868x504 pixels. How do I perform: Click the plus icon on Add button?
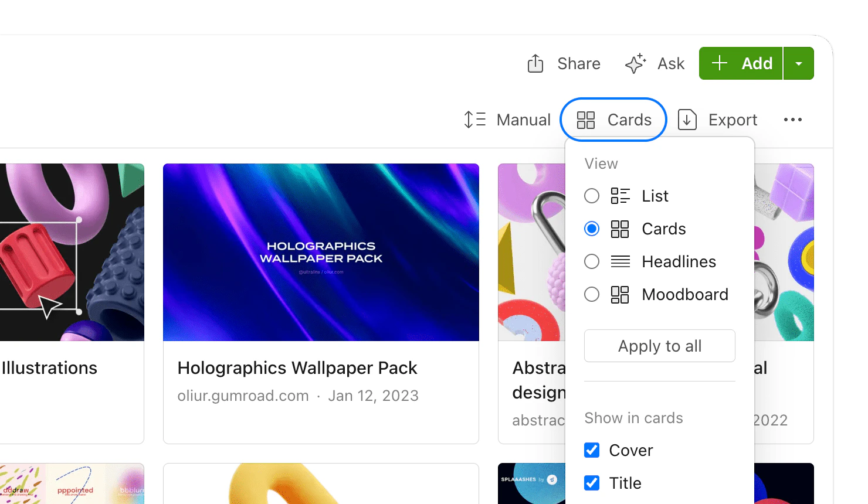pos(719,63)
